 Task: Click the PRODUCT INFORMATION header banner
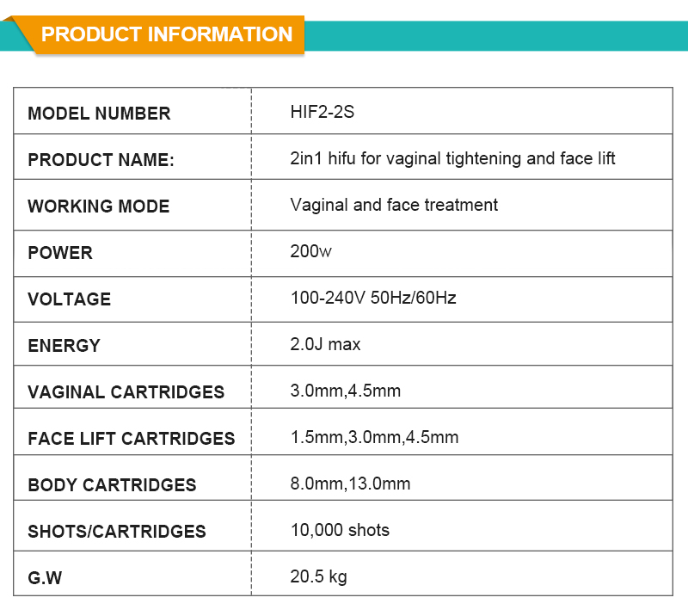pos(167,34)
